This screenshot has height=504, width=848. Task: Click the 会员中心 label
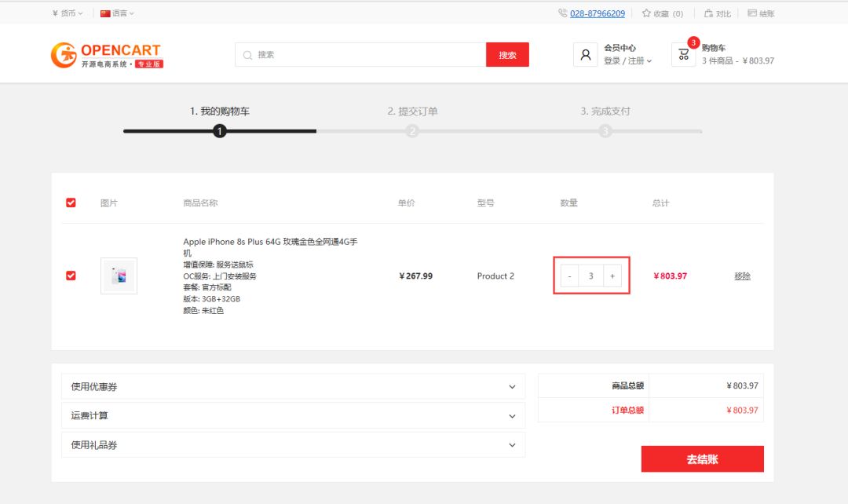(620, 48)
